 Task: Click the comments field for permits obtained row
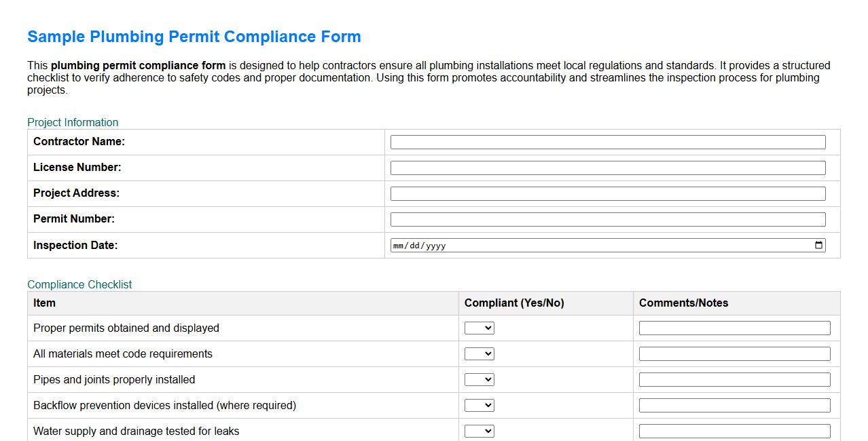point(734,328)
